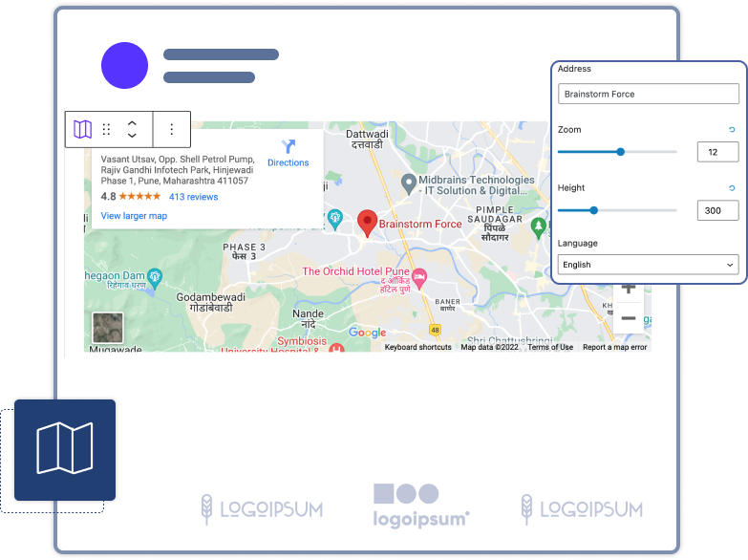748x560 pixels.
Task: Click the Height value box showing 300
Action: coord(717,210)
